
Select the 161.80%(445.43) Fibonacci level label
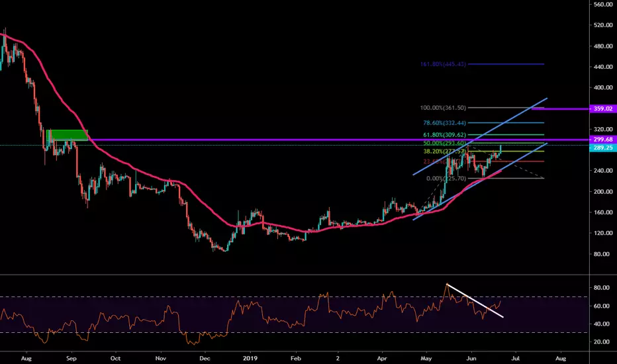tap(443, 64)
